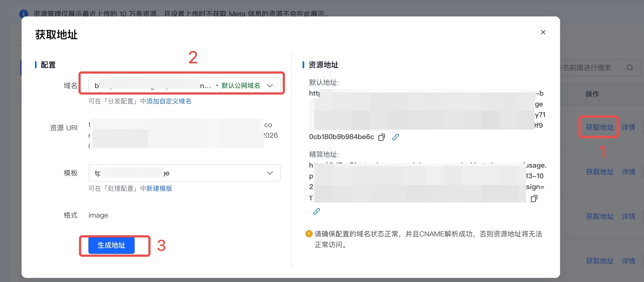
Task: Click 获取地址 in the first table row
Action: (600, 127)
